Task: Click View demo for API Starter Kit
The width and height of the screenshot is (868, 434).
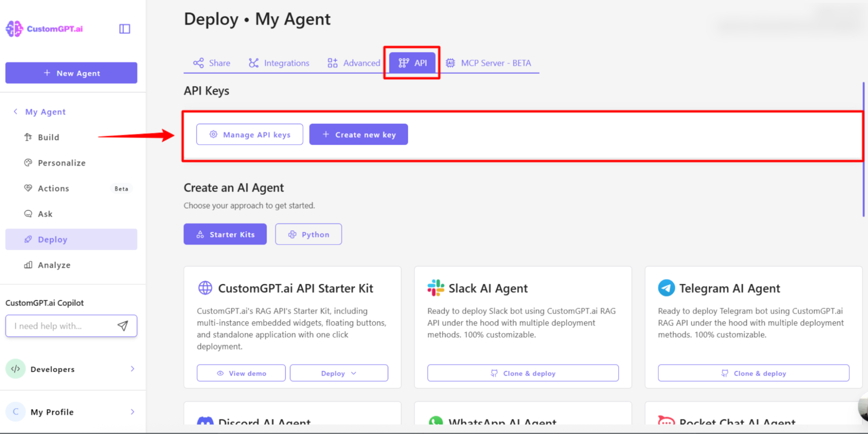Action: [241, 373]
